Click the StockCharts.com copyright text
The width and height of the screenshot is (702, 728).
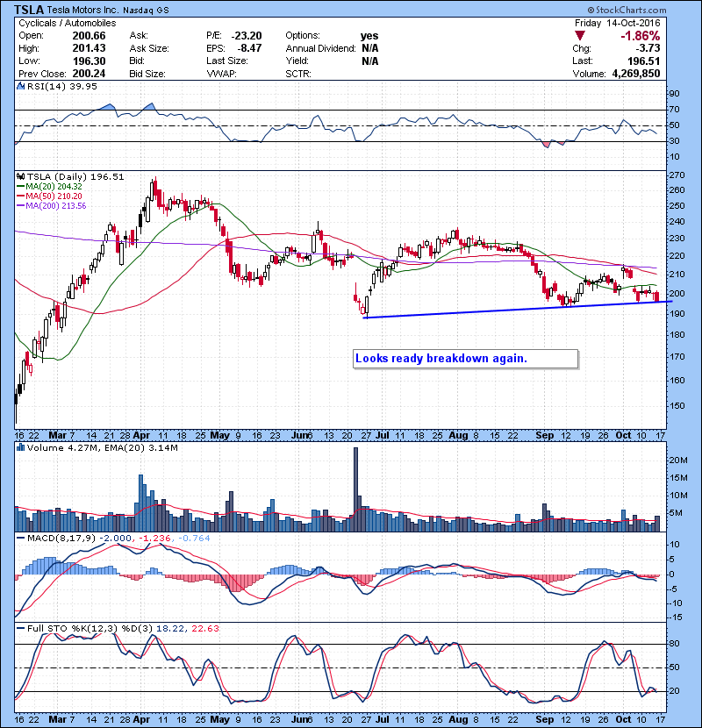pos(627,10)
